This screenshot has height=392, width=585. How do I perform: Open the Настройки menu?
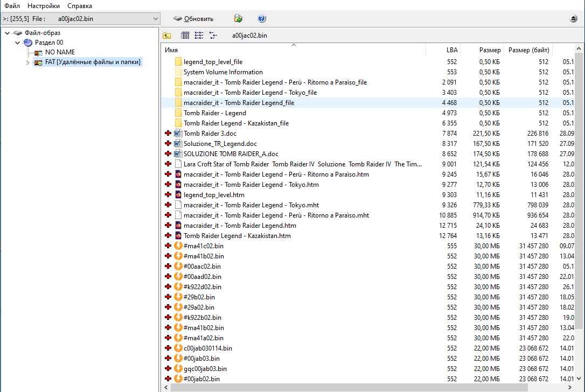tap(44, 6)
